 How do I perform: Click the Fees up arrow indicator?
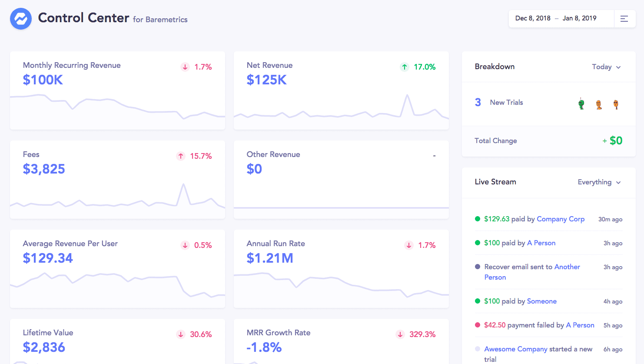(181, 156)
